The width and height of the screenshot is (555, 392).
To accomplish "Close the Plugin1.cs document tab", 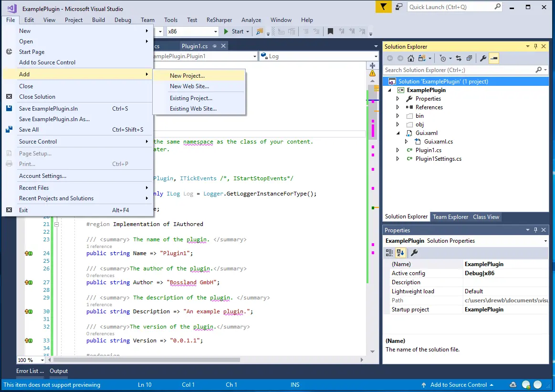I will [223, 46].
